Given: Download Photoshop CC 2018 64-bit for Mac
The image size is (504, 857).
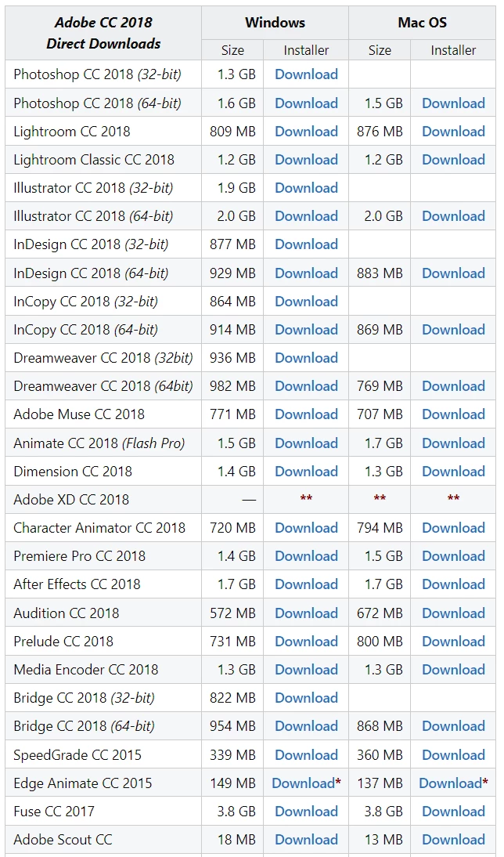Looking at the screenshot, I should (x=453, y=103).
